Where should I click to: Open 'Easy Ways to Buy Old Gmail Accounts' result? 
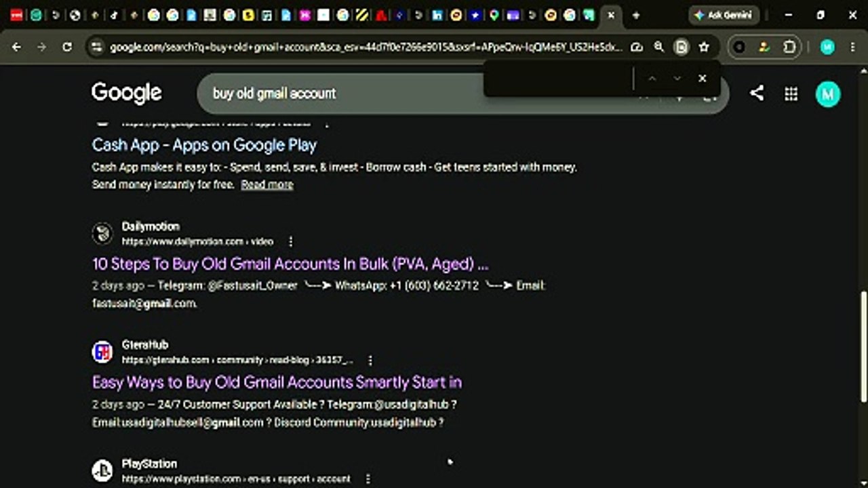tap(277, 382)
